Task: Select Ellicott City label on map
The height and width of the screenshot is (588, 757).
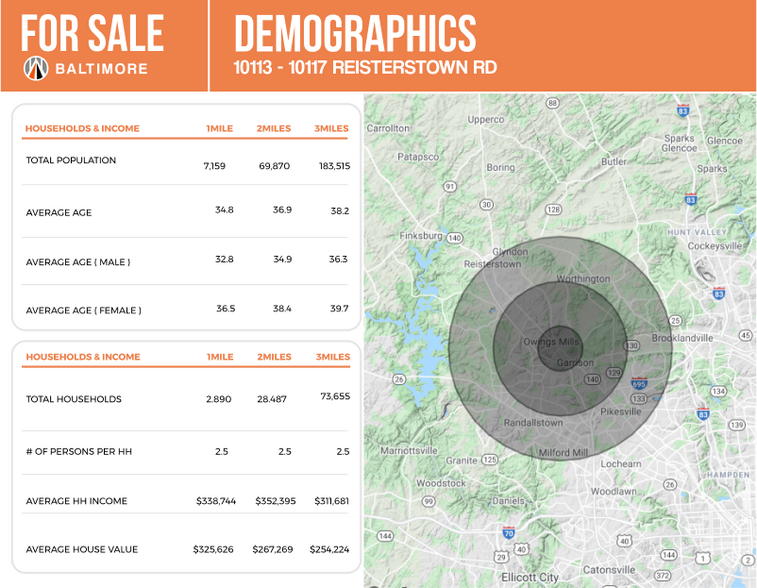Action: point(529,577)
